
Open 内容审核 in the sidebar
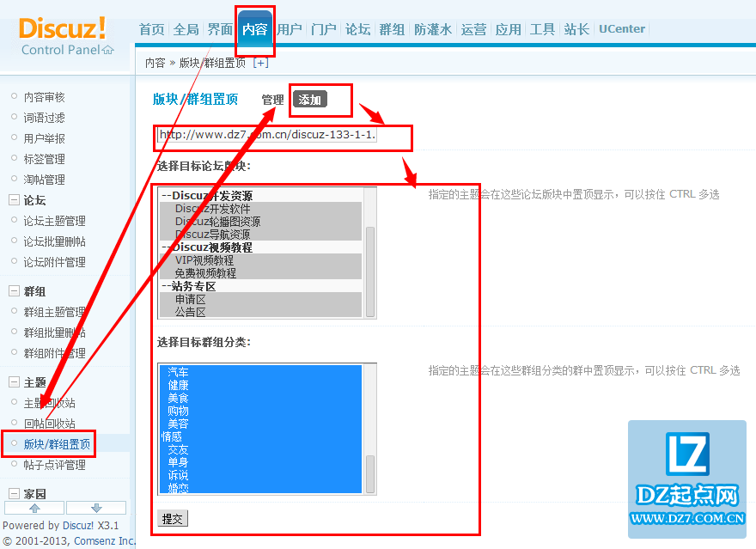[x=44, y=97]
